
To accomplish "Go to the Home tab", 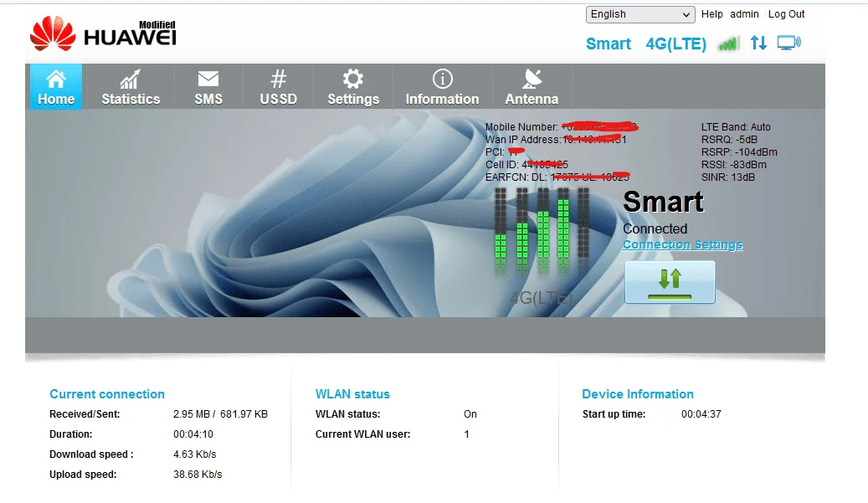I will [56, 87].
